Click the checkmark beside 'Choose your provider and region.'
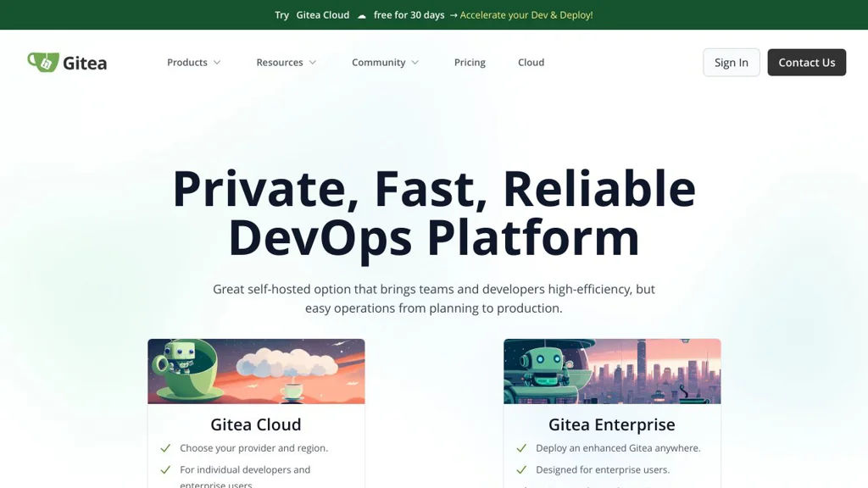The width and height of the screenshot is (868, 488). (x=165, y=448)
